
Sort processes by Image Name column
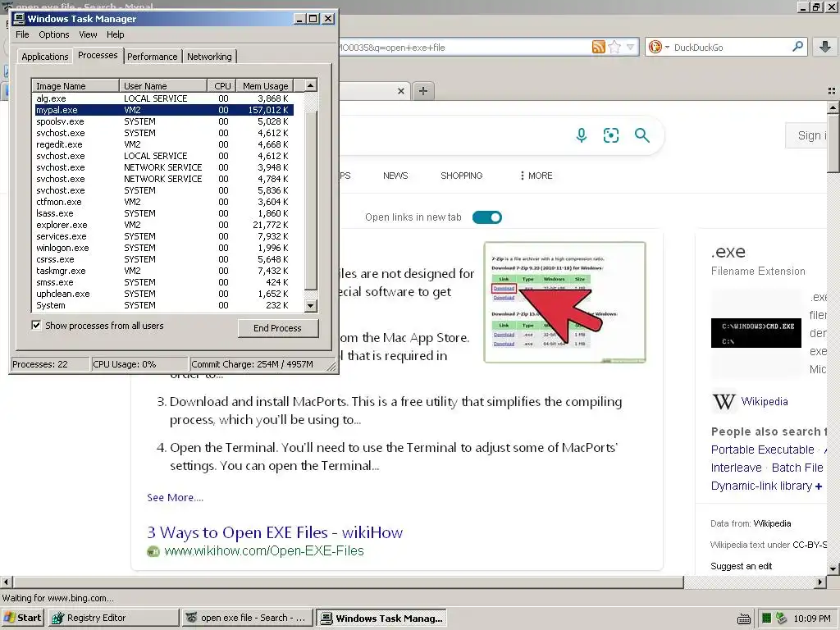point(75,85)
